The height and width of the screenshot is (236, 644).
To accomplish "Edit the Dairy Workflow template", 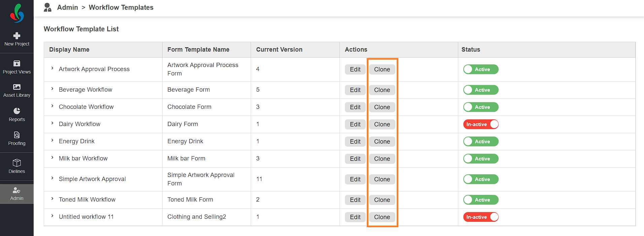I will coord(355,124).
